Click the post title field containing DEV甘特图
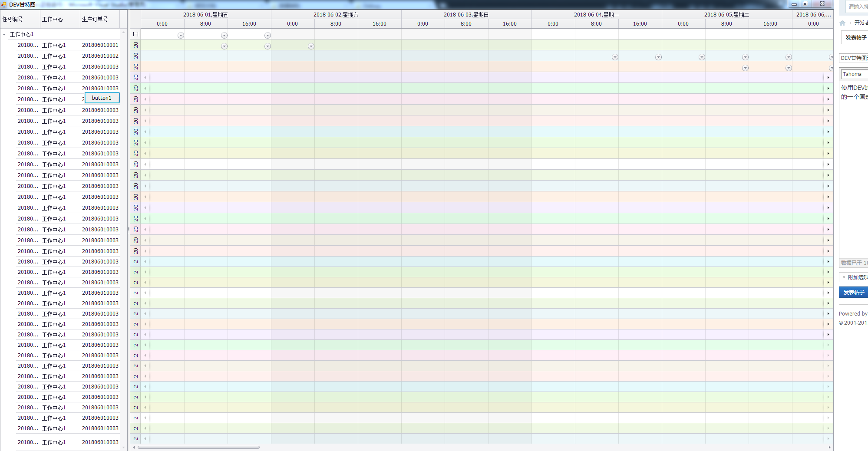868x451 pixels. [x=854, y=58]
